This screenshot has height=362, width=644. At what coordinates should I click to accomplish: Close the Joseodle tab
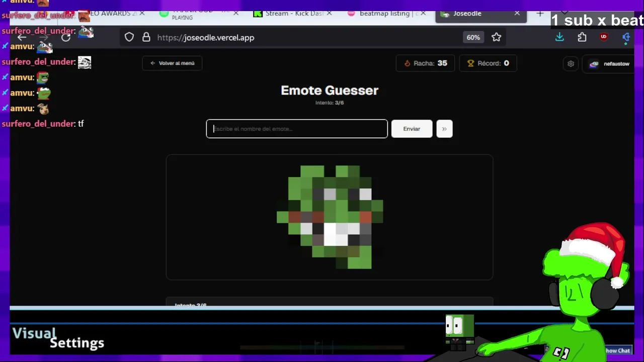pyautogui.click(x=517, y=14)
